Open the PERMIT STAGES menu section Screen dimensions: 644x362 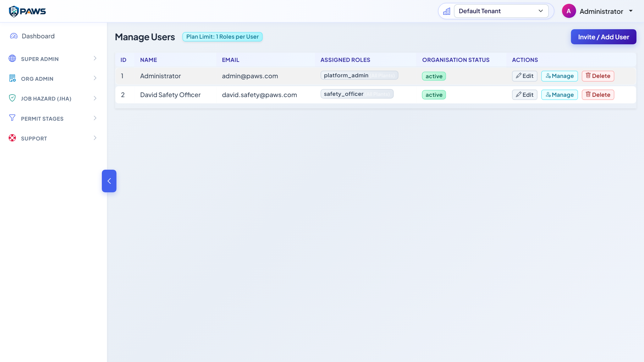[x=53, y=118]
